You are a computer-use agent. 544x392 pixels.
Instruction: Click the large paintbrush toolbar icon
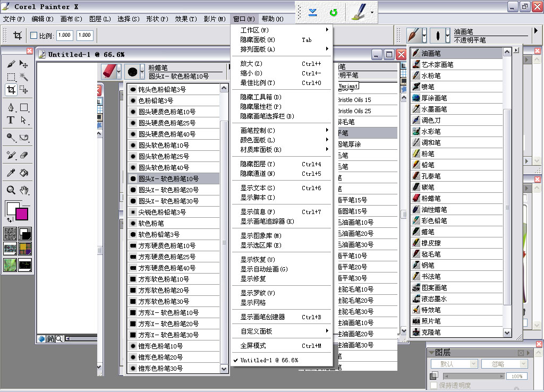(x=359, y=12)
